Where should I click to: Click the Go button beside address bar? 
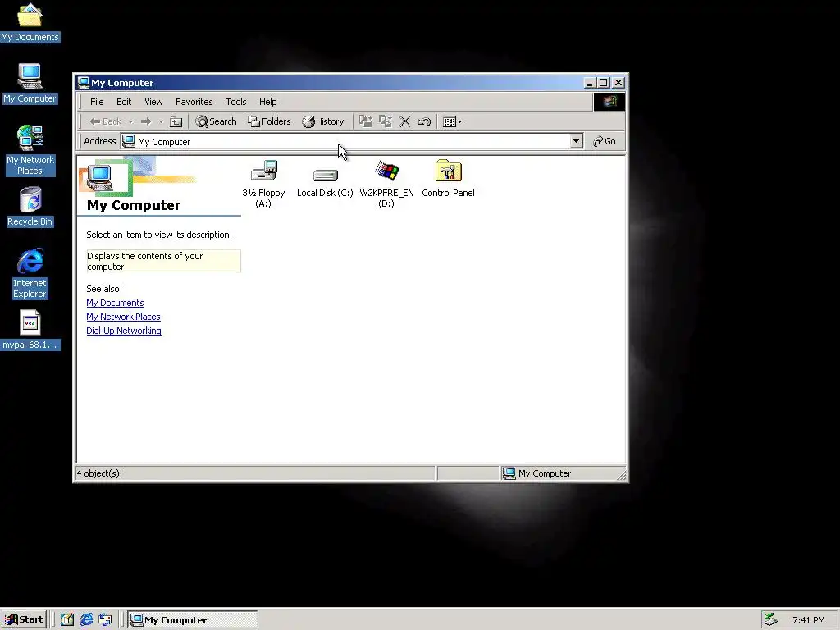605,141
